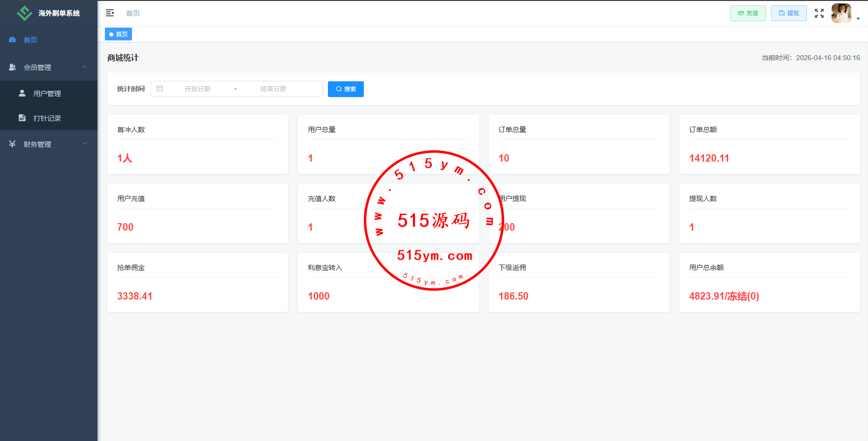Click the 财务管理 yen icon
Image resolution: width=868 pixels, height=441 pixels.
tap(12, 144)
